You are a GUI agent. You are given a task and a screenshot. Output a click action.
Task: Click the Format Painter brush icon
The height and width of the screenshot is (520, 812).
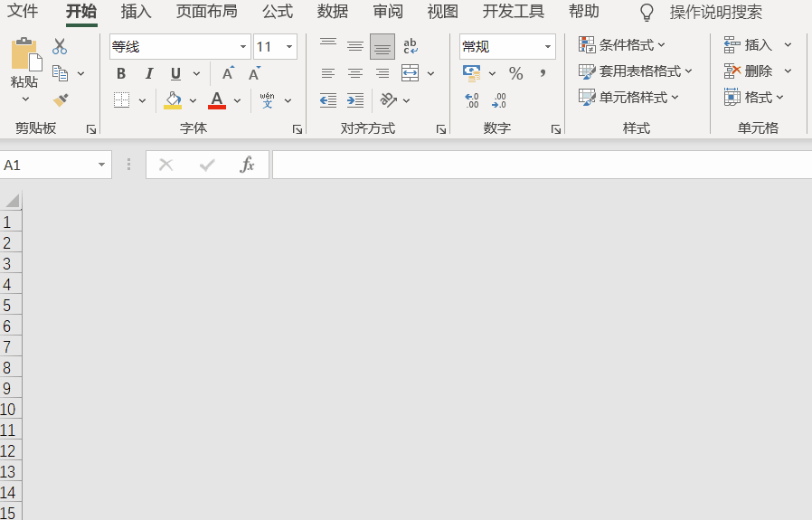coord(60,100)
